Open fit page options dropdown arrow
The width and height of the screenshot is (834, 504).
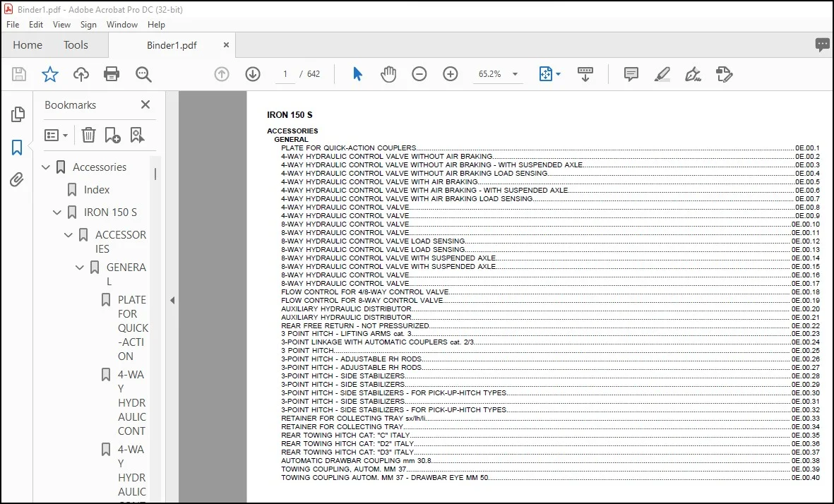(558, 74)
